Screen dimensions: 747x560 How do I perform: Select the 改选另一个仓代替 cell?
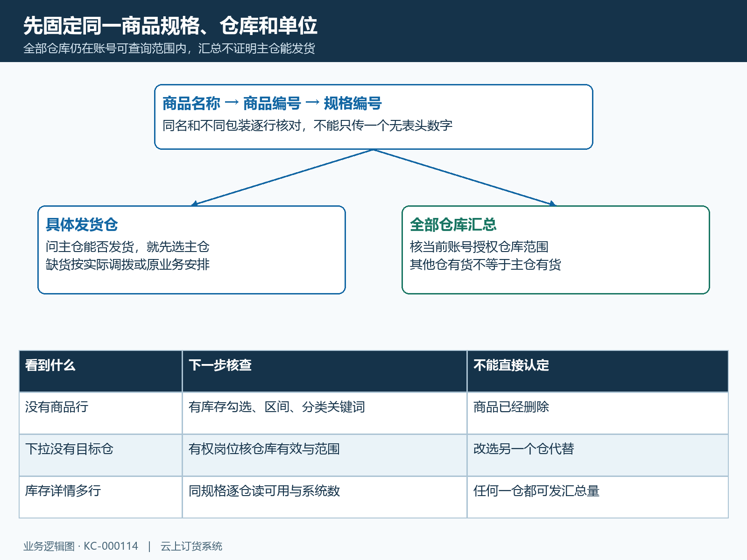click(x=598, y=455)
